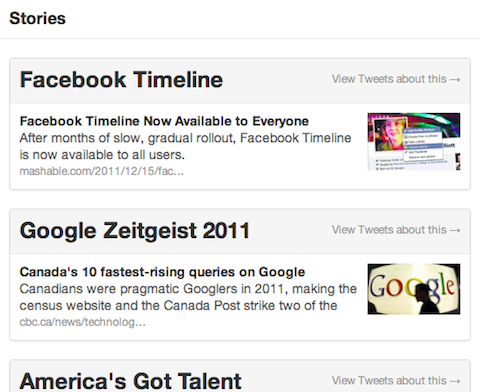The width and height of the screenshot is (480, 392).
Task: Click arrow icon beside America's Got Talent tweets link
Action: click(x=455, y=381)
